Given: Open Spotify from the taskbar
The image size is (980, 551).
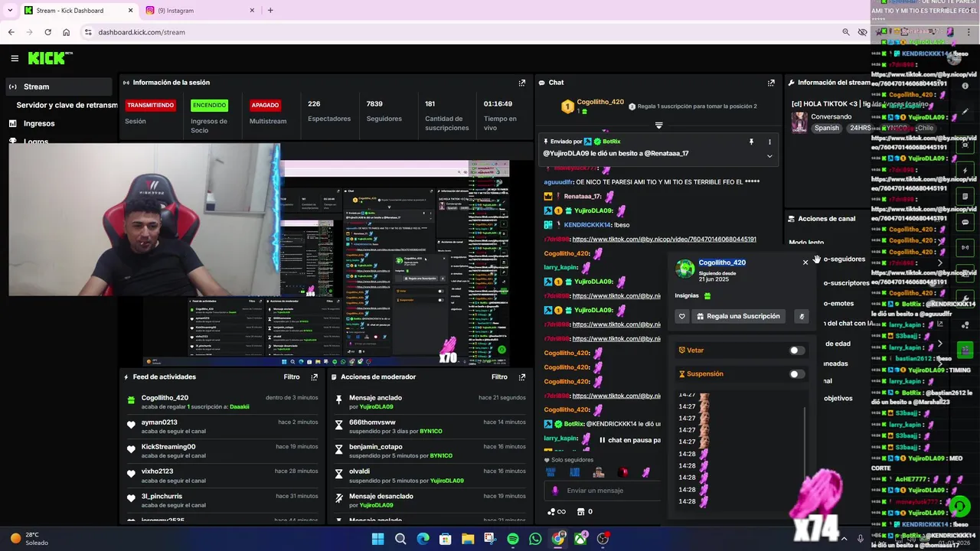Looking at the screenshot, I should (513, 539).
